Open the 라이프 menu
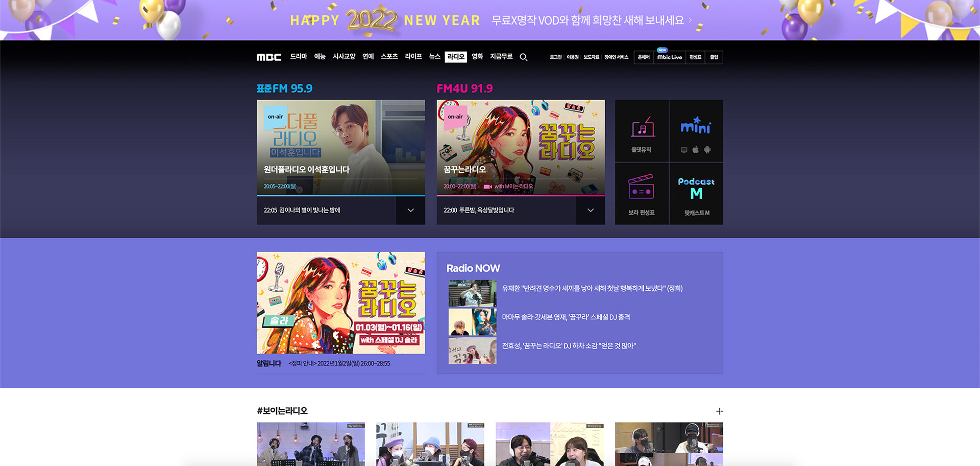This screenshot has height=466, width=980. pos(413,57)
